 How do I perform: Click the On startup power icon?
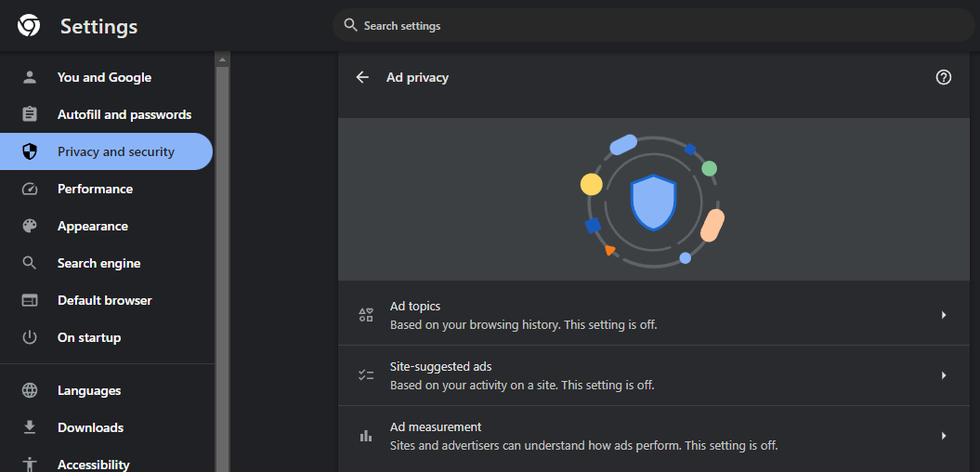click(x=30, y=337)
